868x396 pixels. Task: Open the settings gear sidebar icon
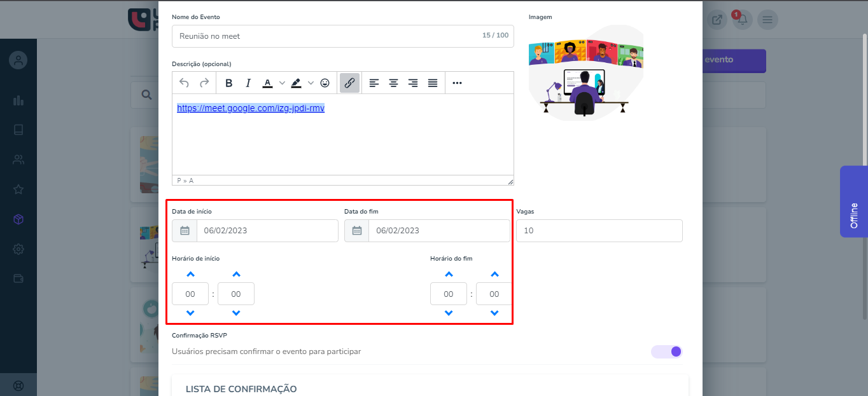(x=18, y=249)
